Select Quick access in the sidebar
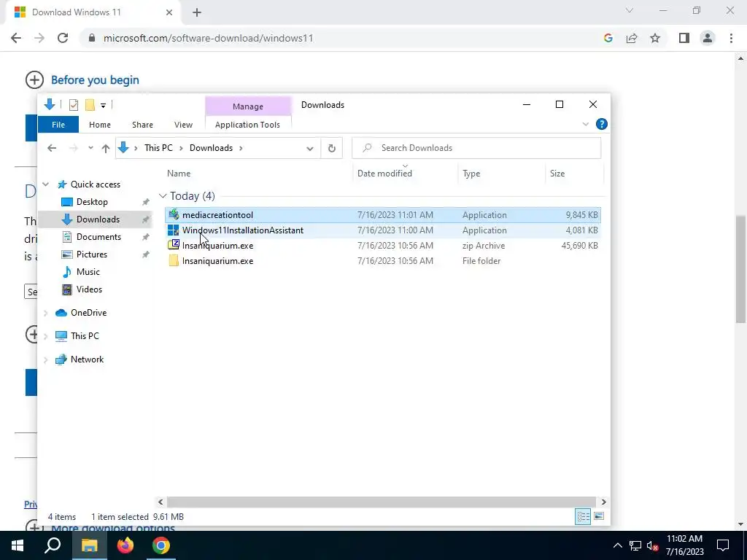747x560 pixels. (96, 184)
